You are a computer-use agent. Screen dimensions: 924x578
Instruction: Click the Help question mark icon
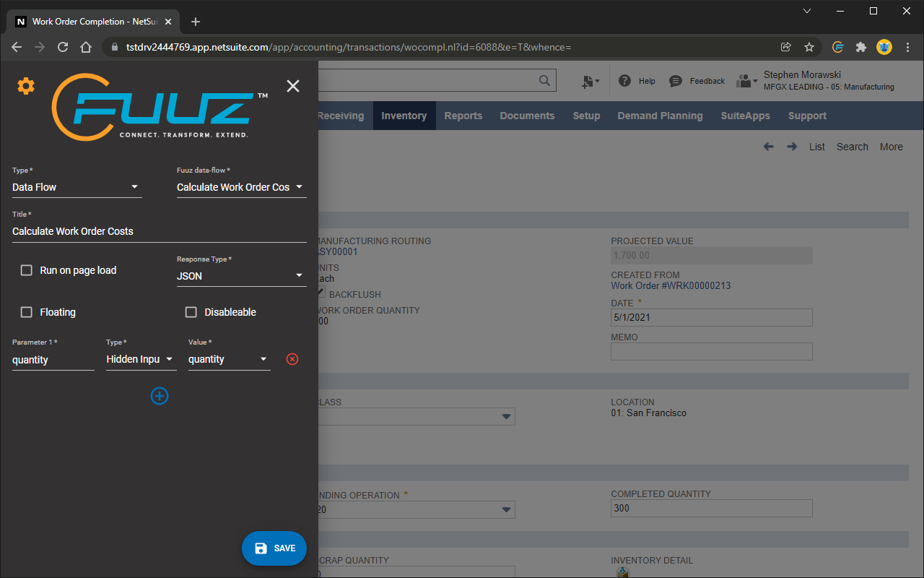[624, 80]
